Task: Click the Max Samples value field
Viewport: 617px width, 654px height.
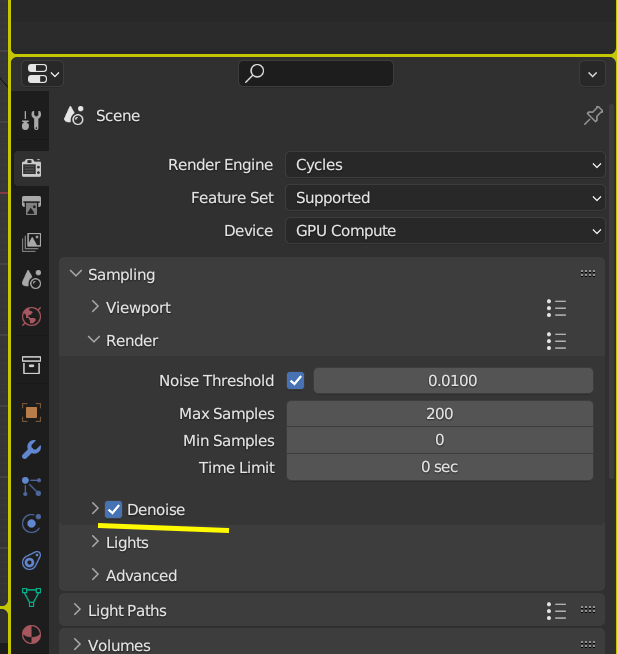Action: (x=439, y=414)
